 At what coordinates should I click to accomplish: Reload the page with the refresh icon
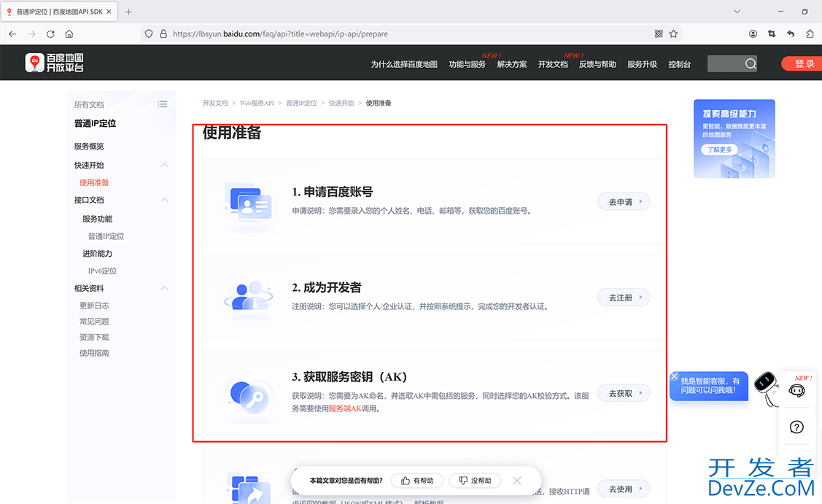click(50, 34)
